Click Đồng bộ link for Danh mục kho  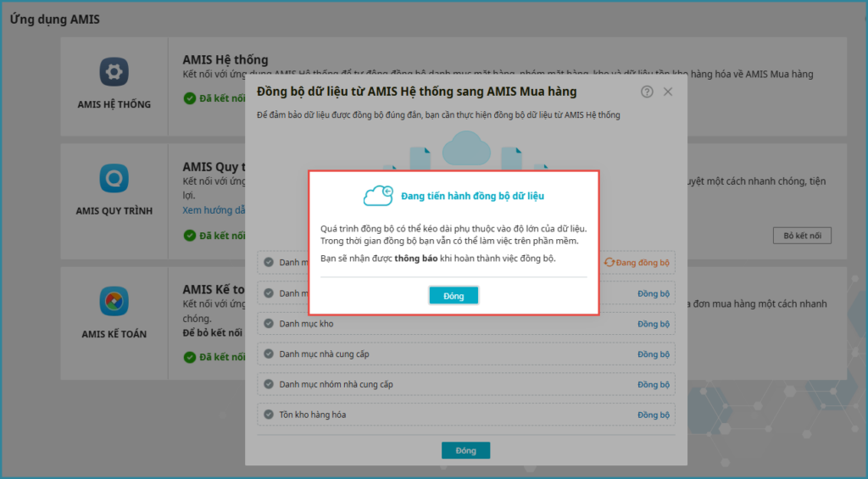point(654,324)
